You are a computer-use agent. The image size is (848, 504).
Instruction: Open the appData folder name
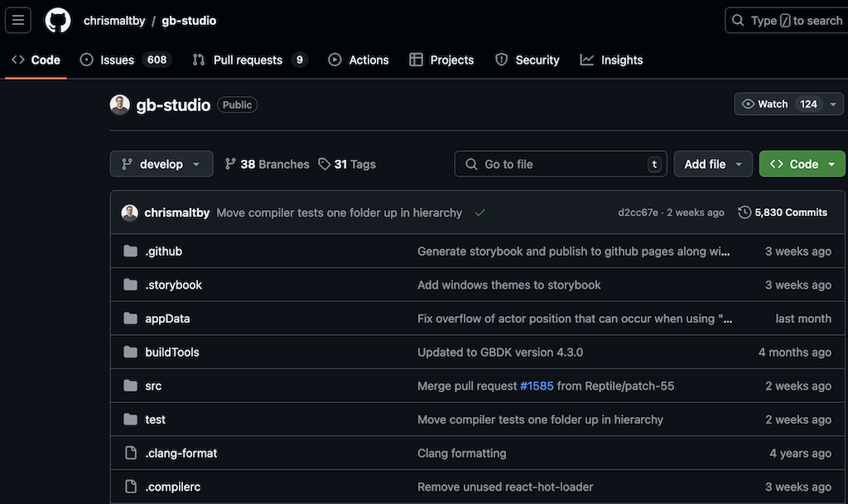[x=167, y=319]
